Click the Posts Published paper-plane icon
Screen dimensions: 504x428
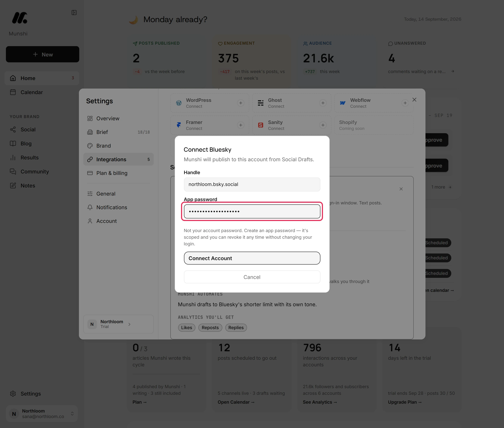click(x=135, y=43)
